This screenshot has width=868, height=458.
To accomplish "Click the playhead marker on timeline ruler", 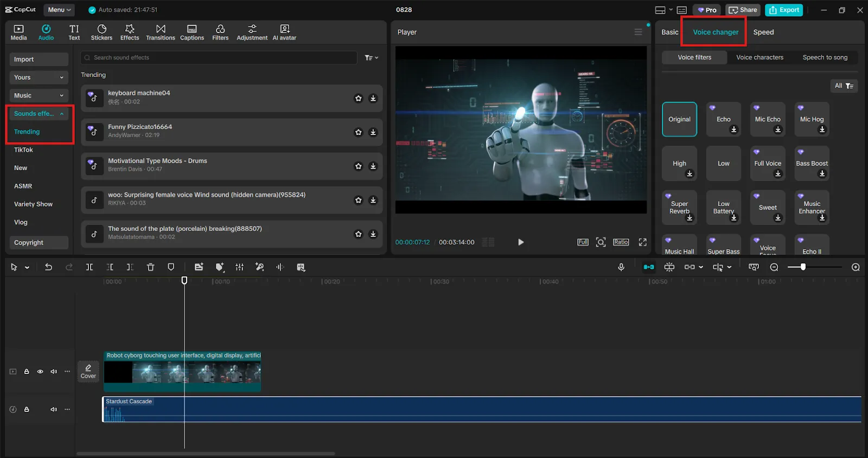I will click(x=184, y=280).
